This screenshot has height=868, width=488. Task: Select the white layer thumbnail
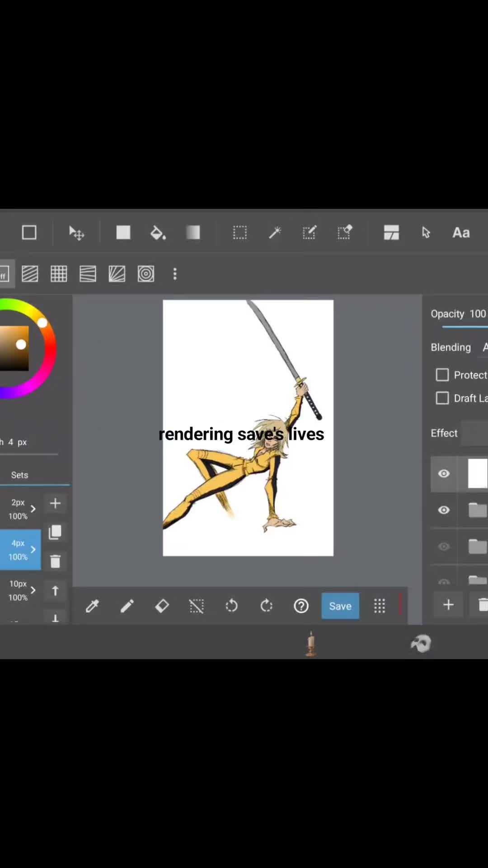[x=478, y=473]
